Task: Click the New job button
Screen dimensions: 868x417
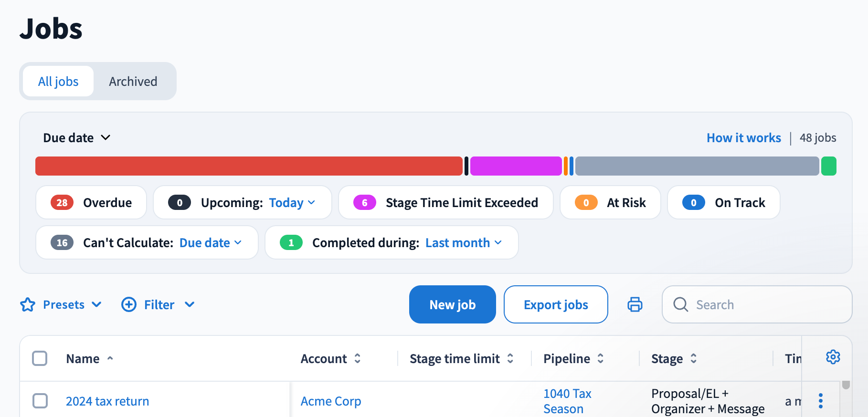Action: pos(453,304)
